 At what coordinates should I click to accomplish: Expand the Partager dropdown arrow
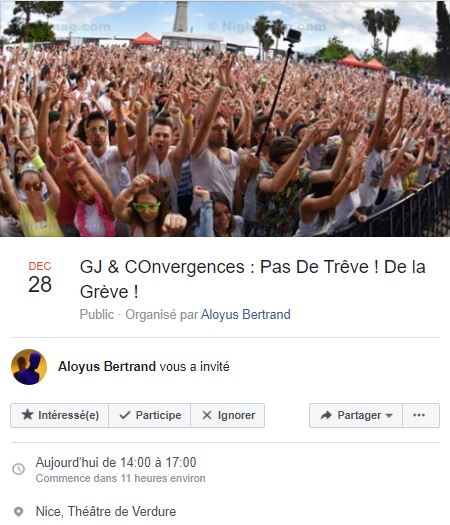[389, 416]
